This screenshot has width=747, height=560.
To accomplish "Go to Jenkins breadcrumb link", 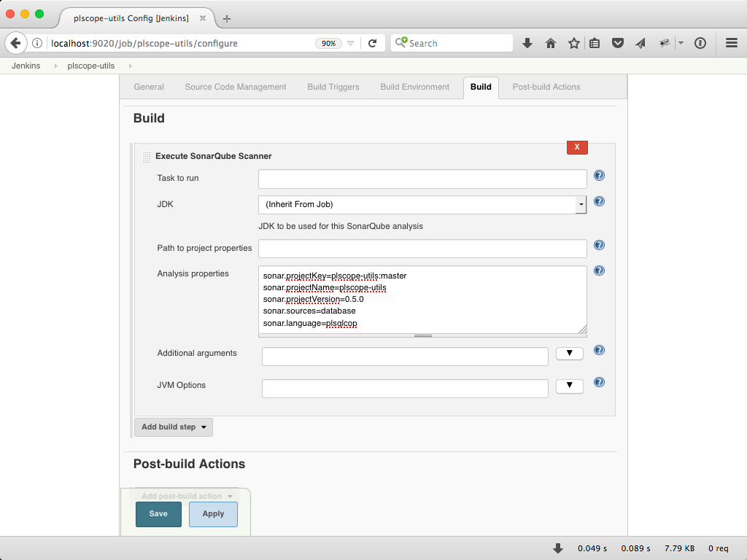I will (26, 66).
